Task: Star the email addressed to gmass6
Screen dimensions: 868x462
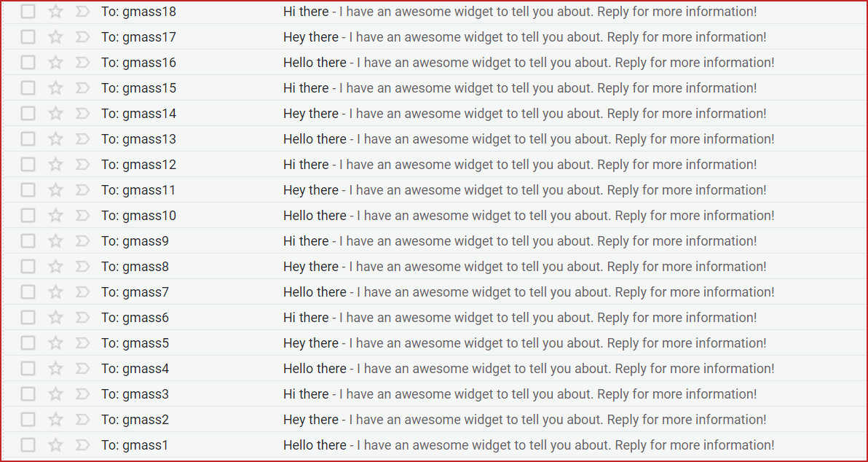Action: tap(55, 318)
